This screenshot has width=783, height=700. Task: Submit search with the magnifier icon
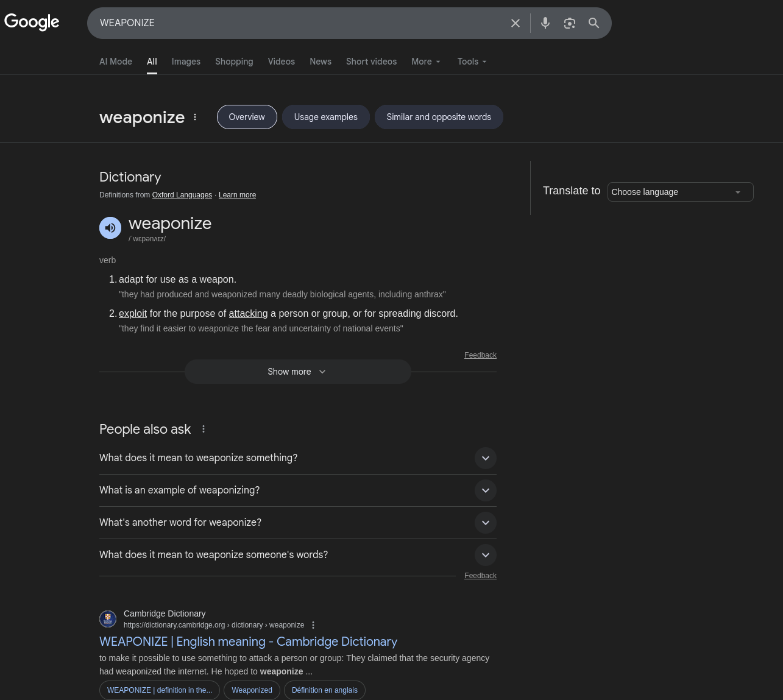coord(594,23)
